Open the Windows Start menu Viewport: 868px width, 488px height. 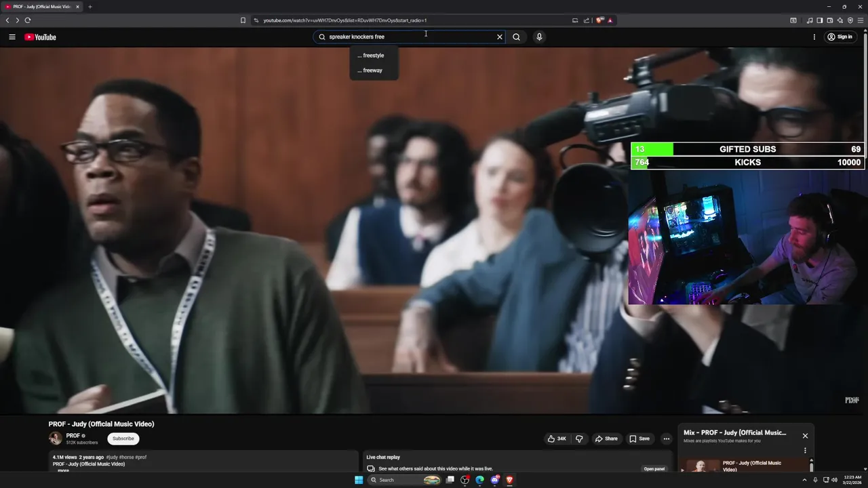(x=359, y=480)
